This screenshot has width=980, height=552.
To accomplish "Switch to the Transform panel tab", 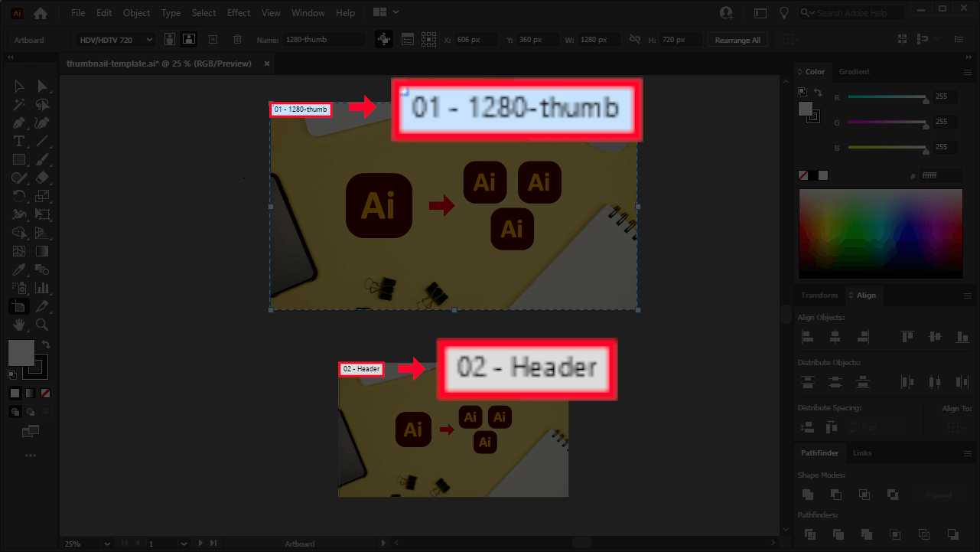I will [819, 296].
